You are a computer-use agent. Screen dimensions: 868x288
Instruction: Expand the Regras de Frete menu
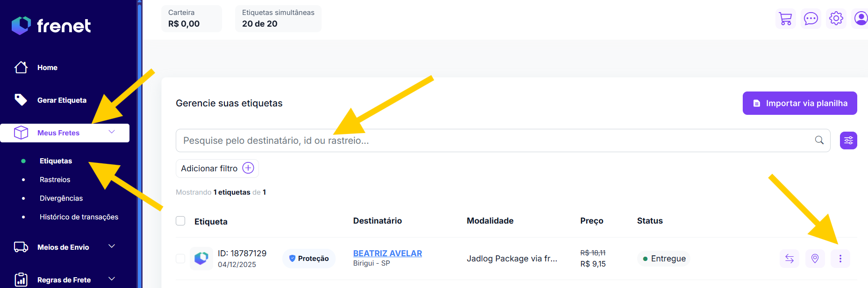pyautogui.click(x=112, y=279)
